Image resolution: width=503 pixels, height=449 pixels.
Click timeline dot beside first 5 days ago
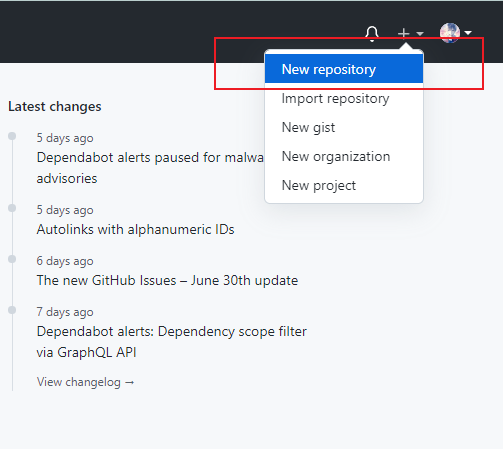click(12, 136)
